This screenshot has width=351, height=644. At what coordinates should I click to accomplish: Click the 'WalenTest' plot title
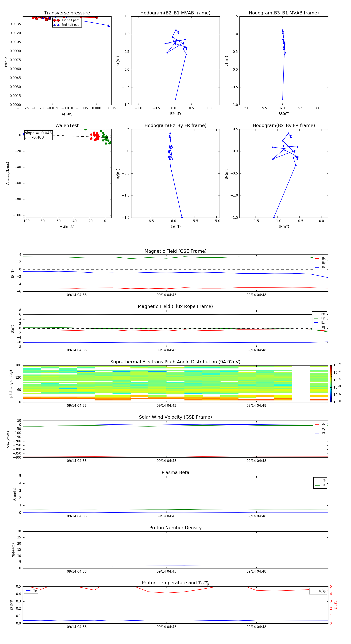[67, 125]
